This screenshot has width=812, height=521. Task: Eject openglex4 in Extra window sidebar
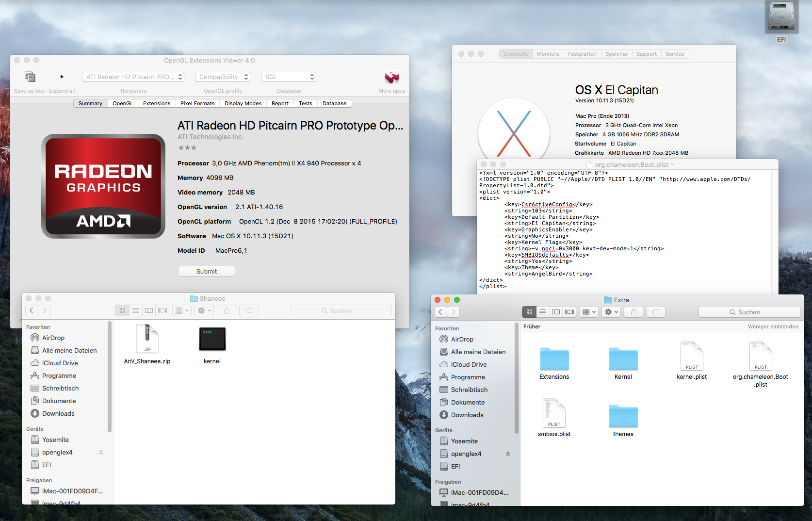(508, 454)
